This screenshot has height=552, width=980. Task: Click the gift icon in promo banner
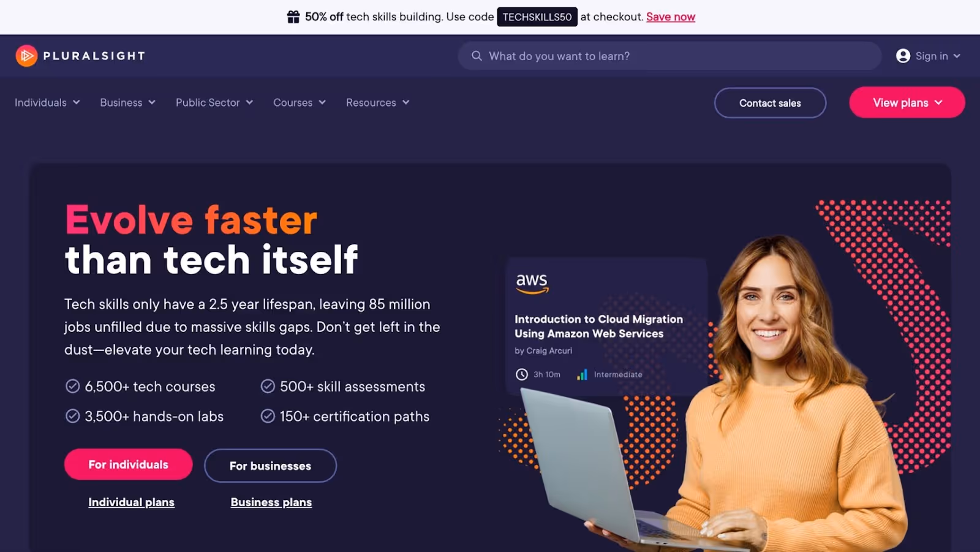click(293, 17)
